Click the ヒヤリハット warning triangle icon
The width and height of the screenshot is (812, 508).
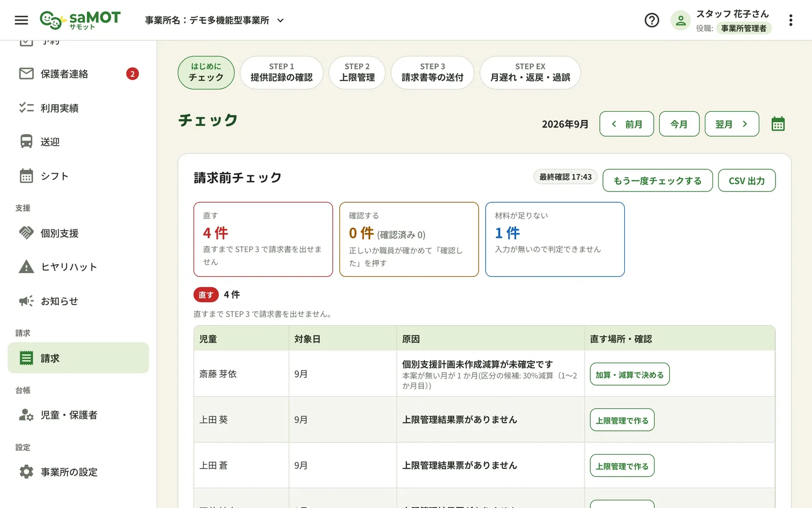tap(26, 267)
